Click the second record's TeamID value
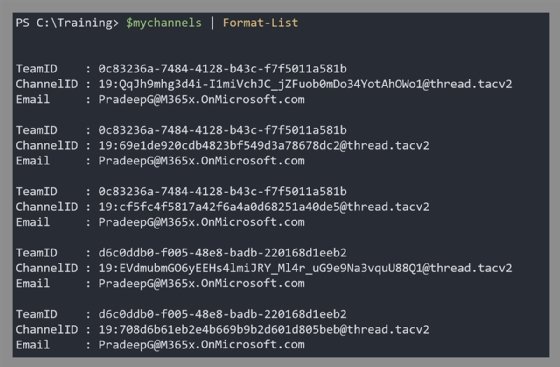Viewport: 560px width, 367px height. 222,130
